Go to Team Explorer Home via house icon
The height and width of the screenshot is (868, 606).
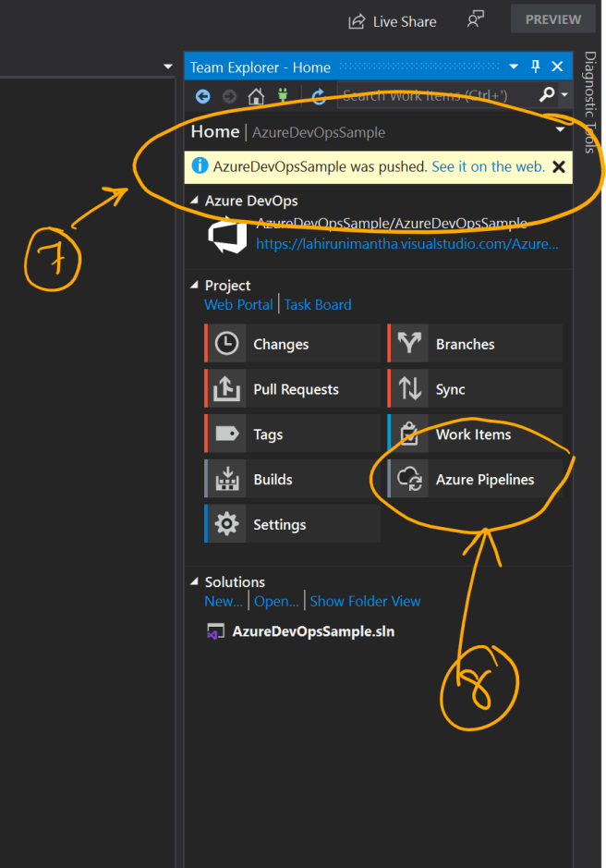(x=256, y=95)
